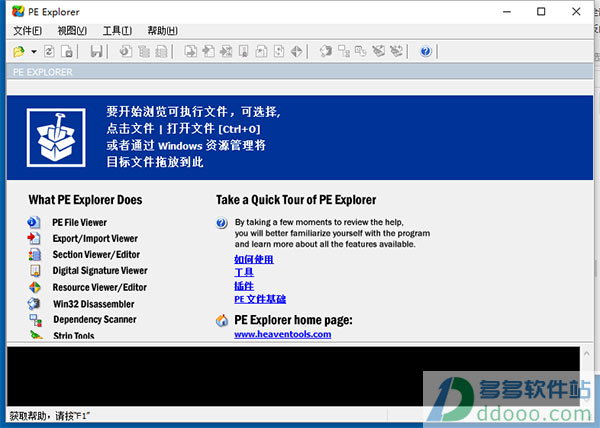600x428 pixels.
Task: Click the blue question icon in Quick Tour
Action: point(222,223)
